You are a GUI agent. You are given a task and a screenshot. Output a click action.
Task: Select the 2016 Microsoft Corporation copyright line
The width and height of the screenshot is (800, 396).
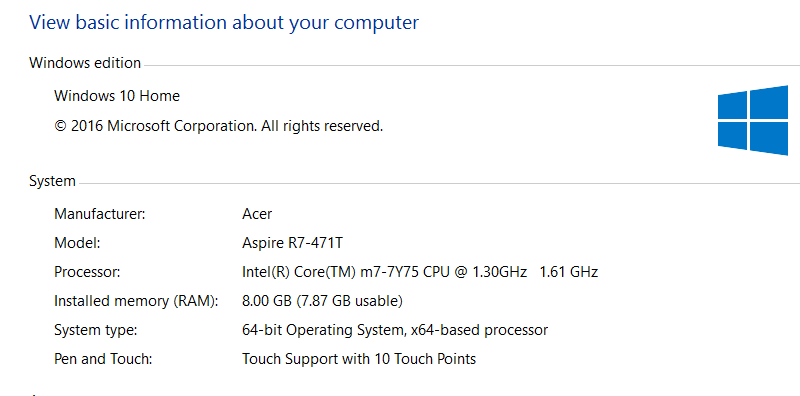click(x=218, y=126)
